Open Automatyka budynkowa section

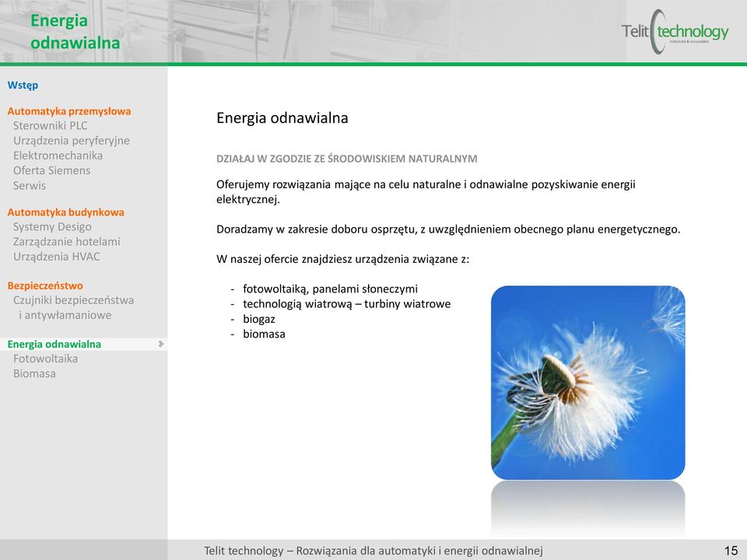(65, 212)
